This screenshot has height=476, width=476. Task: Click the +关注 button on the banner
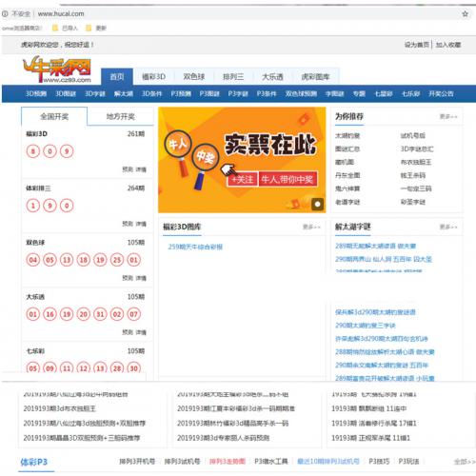pyautogui.click(x=242, y=180)
